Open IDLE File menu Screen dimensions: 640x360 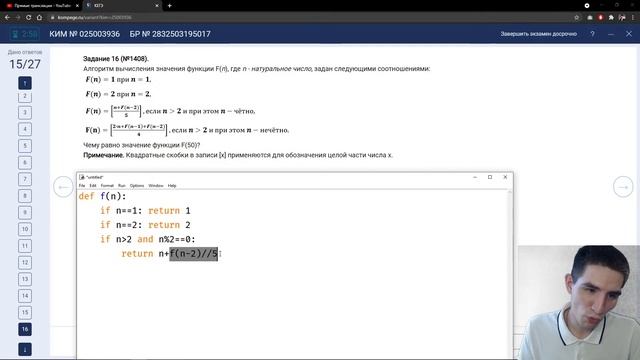pyautogui.click(x=82, y=186)
